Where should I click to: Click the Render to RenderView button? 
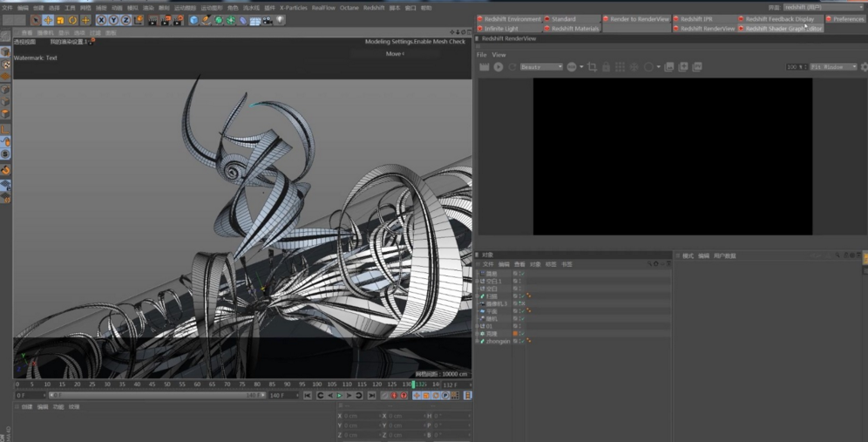tap(639, 18)
